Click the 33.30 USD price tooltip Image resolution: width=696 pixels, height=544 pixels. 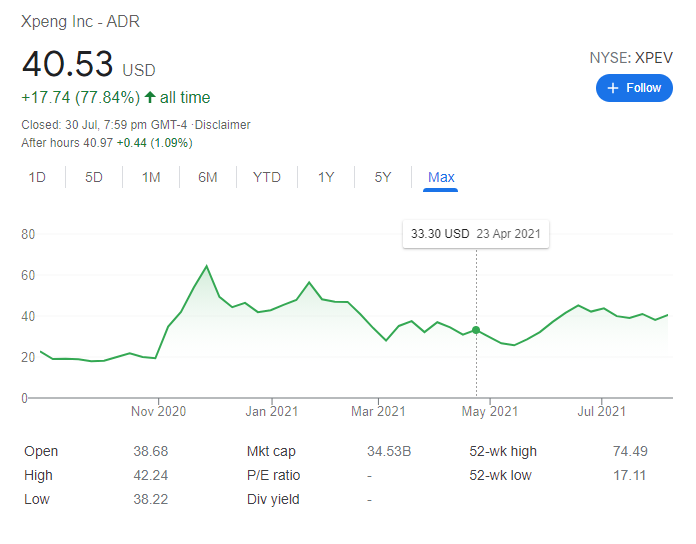click(x=476, y=234)
